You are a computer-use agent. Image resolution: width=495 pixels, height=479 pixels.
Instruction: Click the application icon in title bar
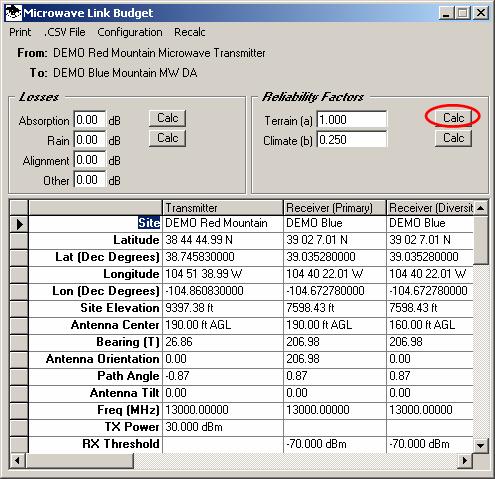[14, 13]
